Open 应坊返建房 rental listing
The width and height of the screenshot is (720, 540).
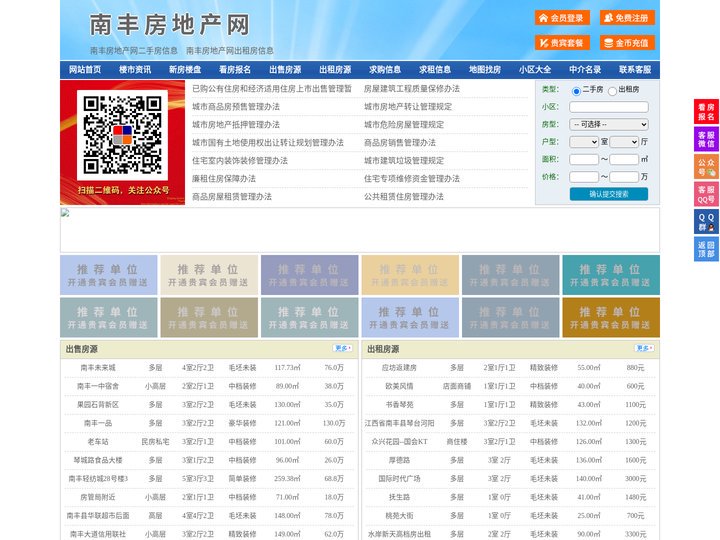click(399, 368)
